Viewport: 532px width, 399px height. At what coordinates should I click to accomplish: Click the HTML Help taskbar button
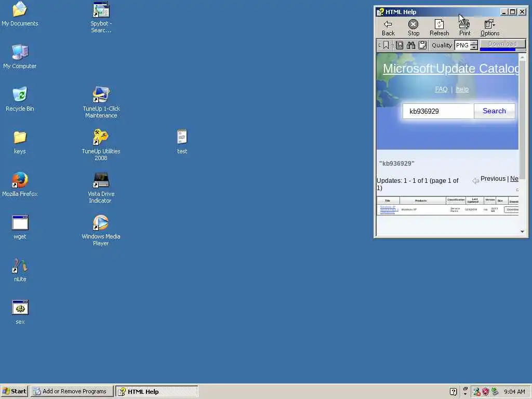[x=157, y=391]
